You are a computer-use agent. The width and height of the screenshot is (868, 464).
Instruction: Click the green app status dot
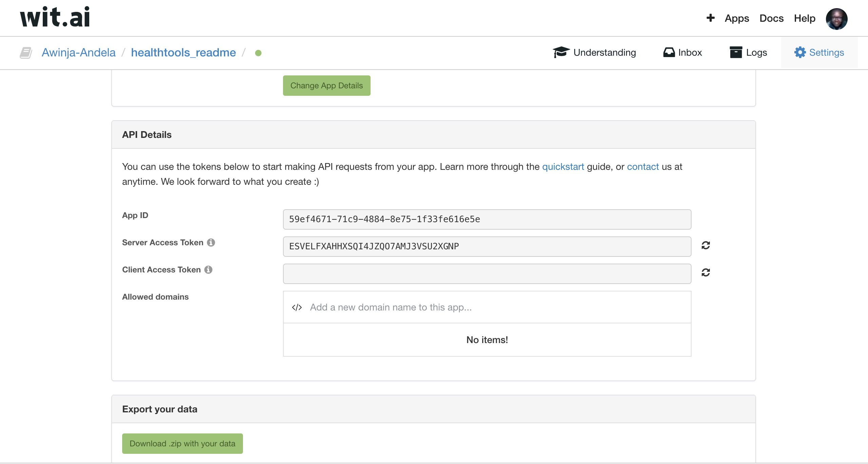pyautogui.click(x=258, y=53)
